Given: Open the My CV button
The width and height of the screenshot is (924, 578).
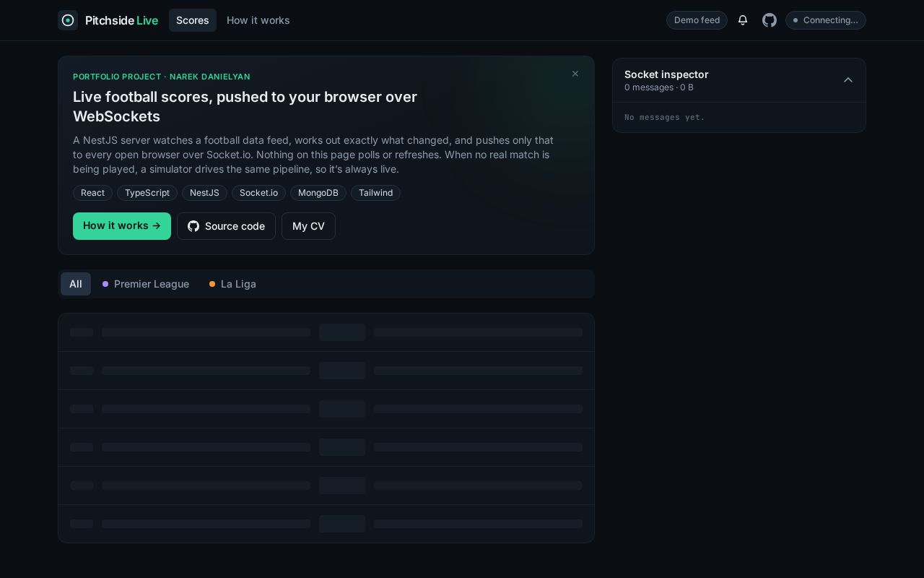Looking at the screenshot, I should (308, 226).
